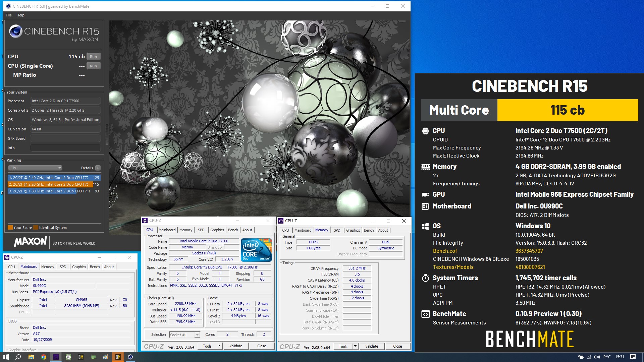Click the System Timers stopwatch icon
This screenshot has height=362, width=644.
point(425,278)
